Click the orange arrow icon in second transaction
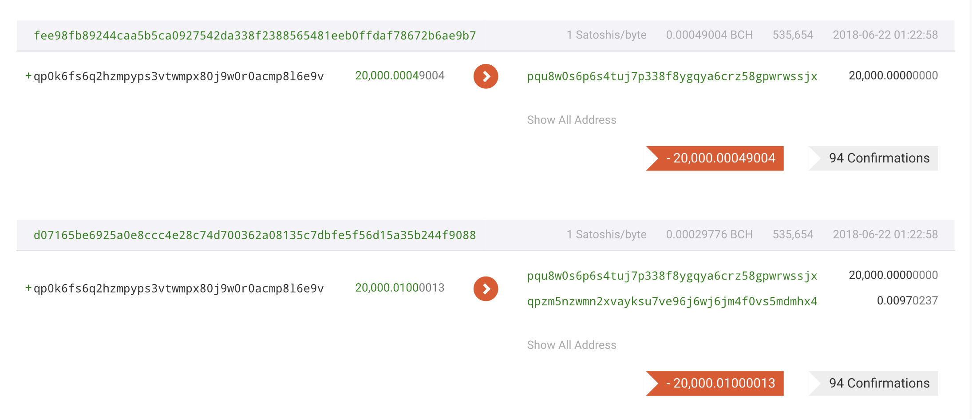980x419 pixels. click(486, 289)
